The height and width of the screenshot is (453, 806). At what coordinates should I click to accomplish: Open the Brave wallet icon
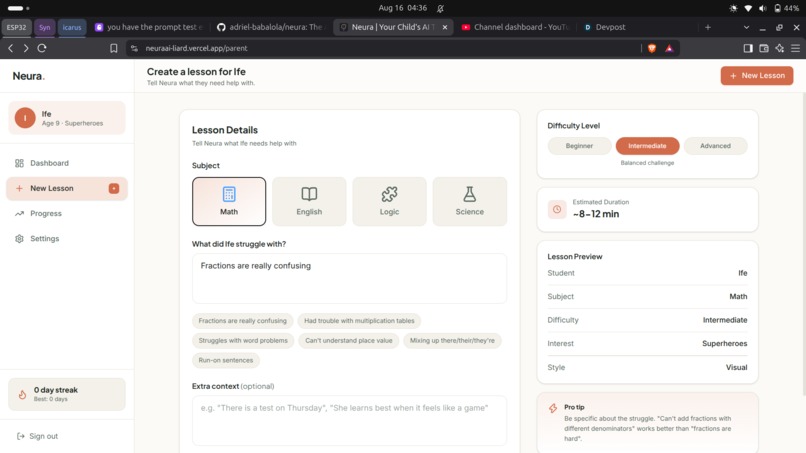(764, 48)
